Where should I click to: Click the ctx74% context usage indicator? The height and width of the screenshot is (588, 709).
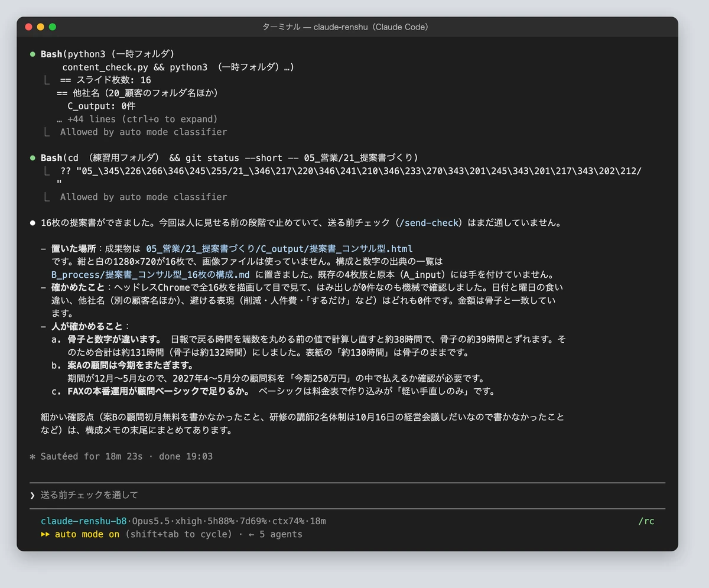coord(288,521)
